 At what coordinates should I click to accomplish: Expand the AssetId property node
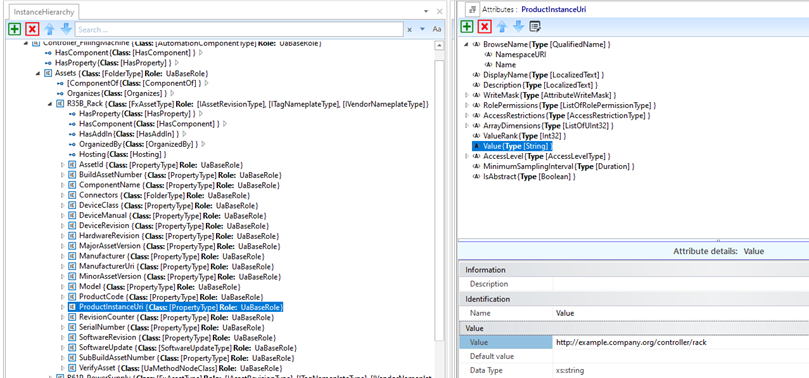coord(62,165)
